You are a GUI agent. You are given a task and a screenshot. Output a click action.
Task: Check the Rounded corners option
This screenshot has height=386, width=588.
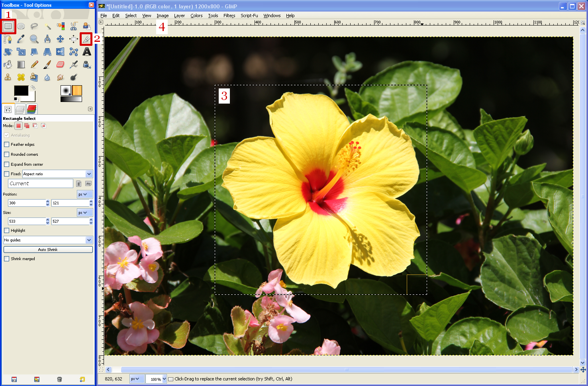pos(6,154)
